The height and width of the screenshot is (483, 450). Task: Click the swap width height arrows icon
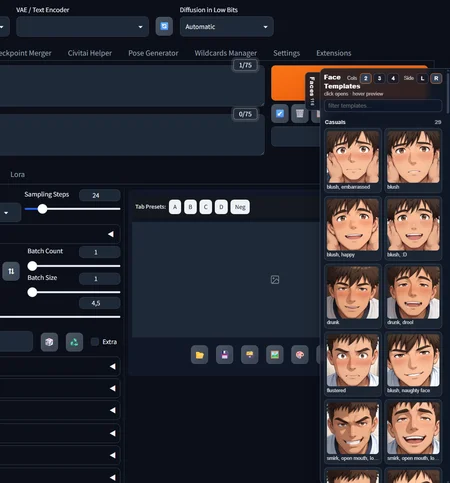click(11, 271)
